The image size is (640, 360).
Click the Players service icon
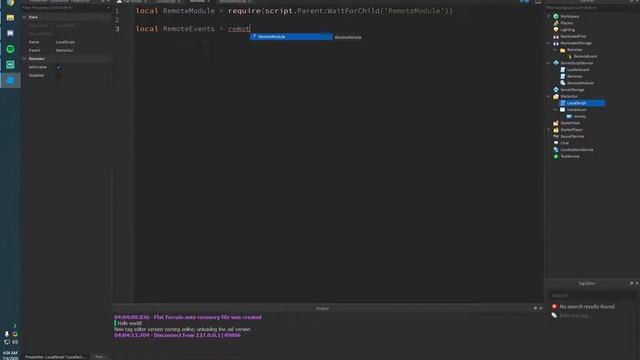(556, 23)
